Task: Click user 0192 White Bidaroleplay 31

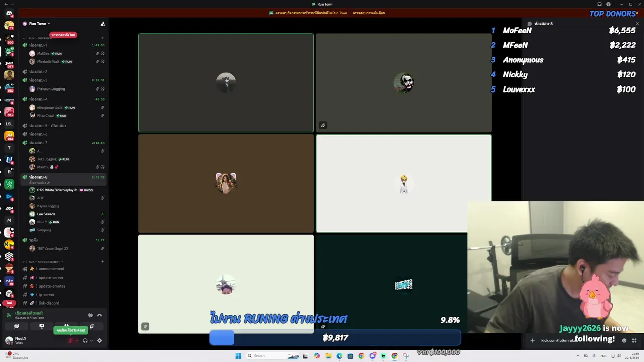Action: pyautogui.click(x=67, y=190)
